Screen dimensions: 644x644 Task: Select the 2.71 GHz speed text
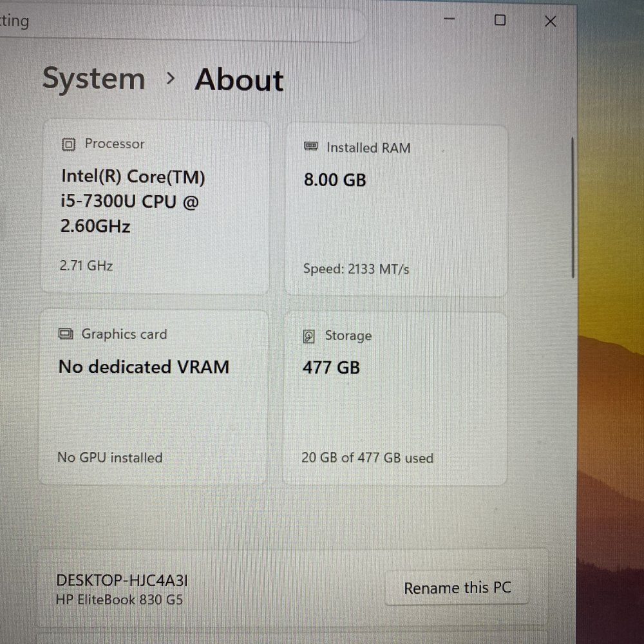[86, 266]
